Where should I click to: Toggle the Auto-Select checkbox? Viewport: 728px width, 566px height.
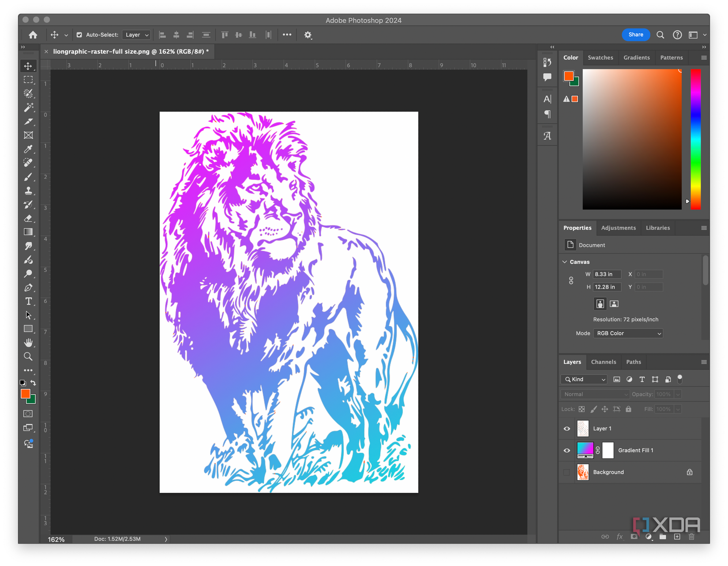79,35
